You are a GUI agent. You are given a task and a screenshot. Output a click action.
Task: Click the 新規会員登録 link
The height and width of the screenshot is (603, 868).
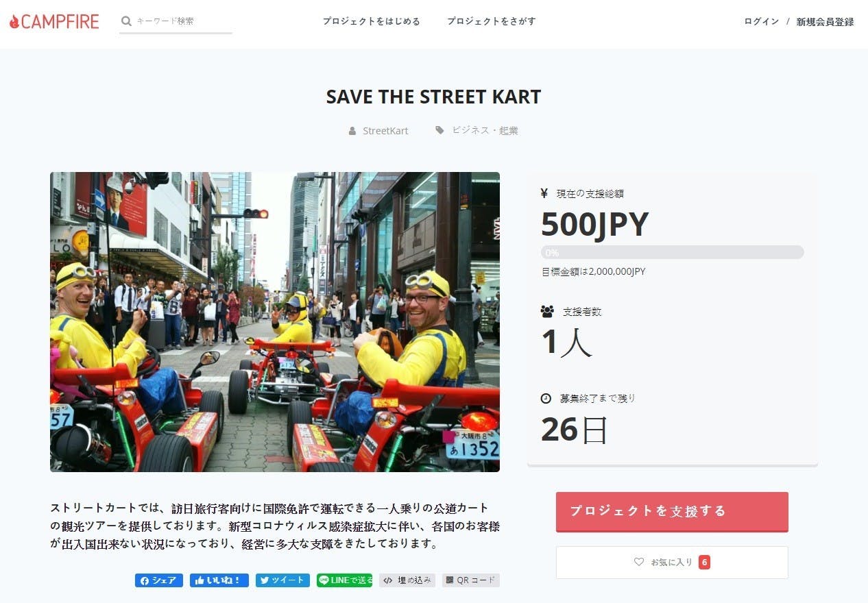tap(825, 22)
